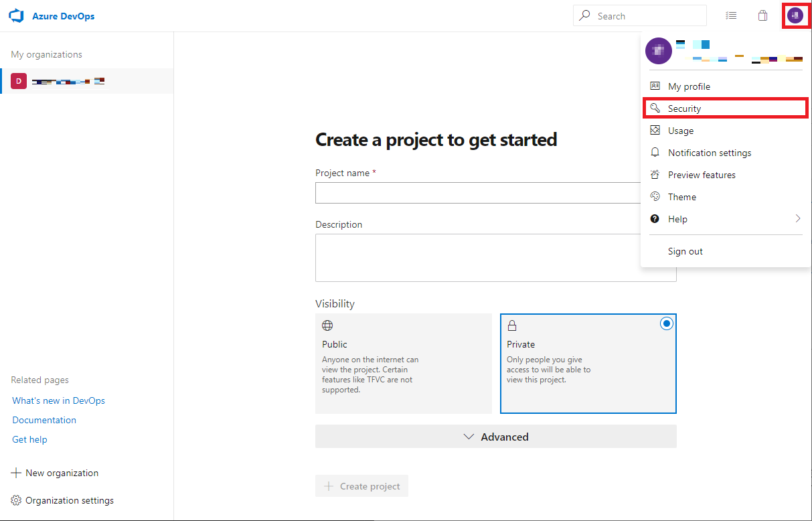Click large avatar in profile menu
The image size is (812, 521).
pos(659,51)
